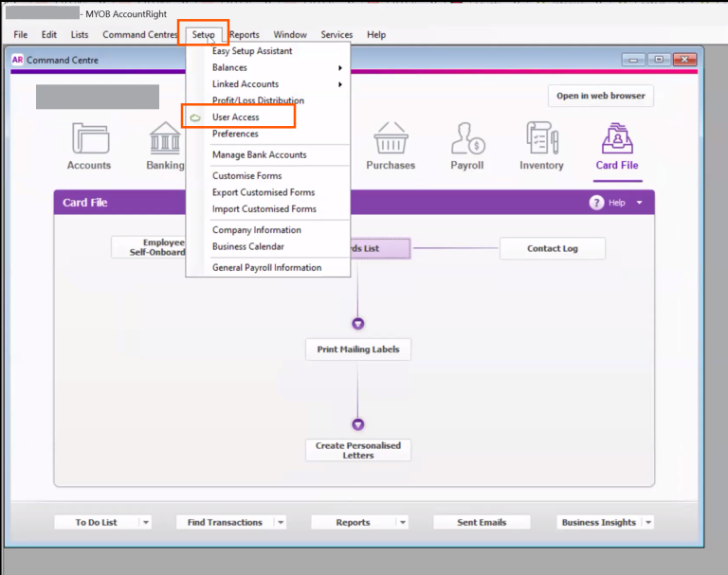The image size is (728, 575).
Task: Click the Cards List button
Action: (380, 248)
